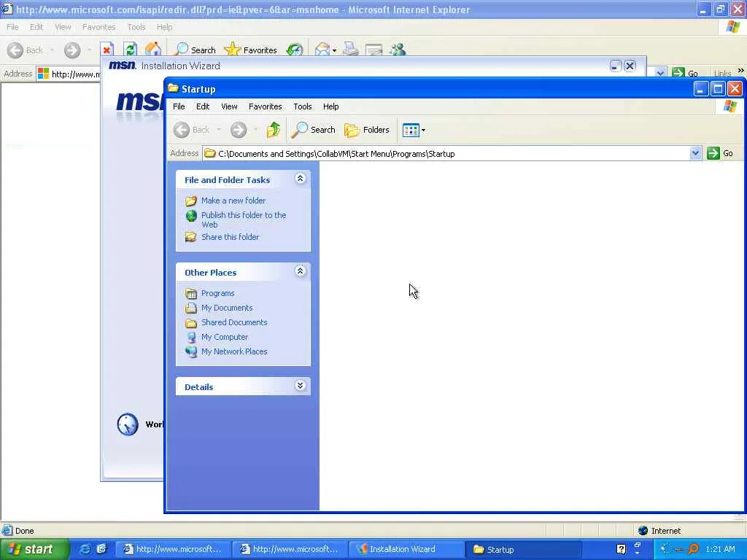The height and width of the screenshot is (560, 747).
Task: Click Favorites star in Internet Explorer toolbar
Action: [x=251, y=50]
